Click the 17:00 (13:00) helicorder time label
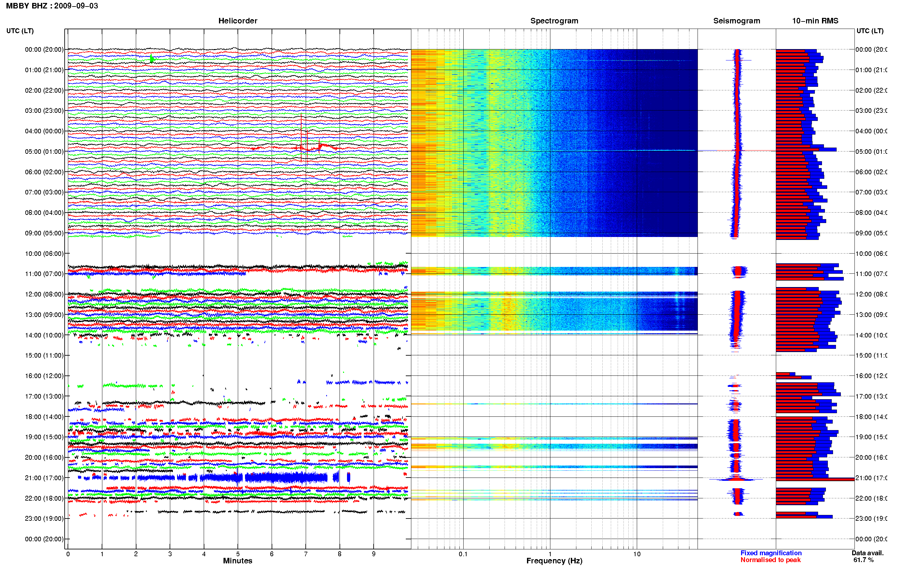 pos(44,396)
